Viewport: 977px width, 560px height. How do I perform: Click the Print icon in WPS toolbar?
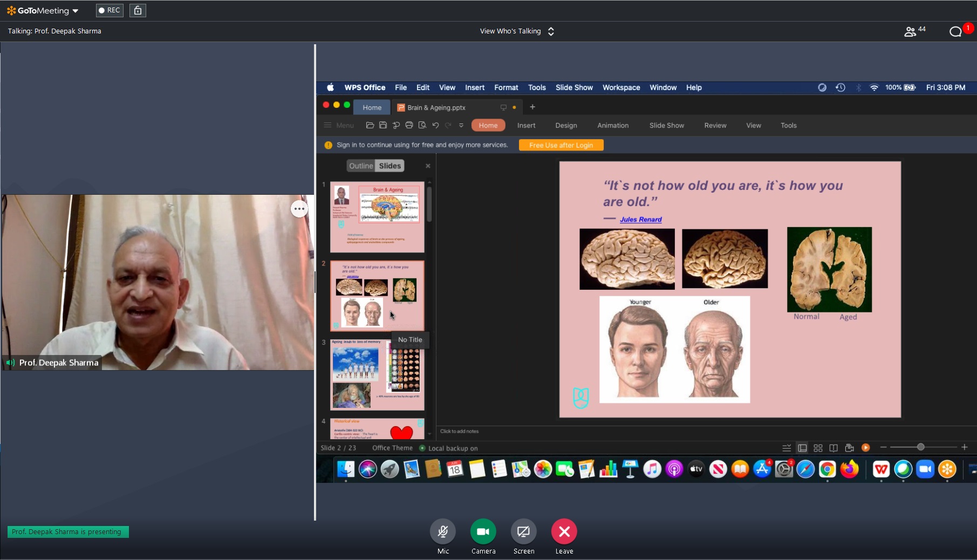click(409, 125)
